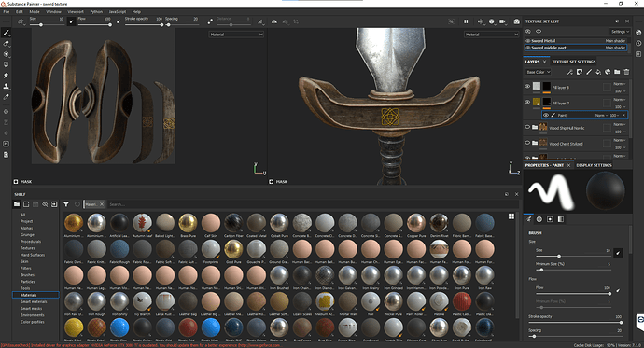Remove the Materials filter tag in shelf
This screenshot has height=348, width=644.
[102, 204]
